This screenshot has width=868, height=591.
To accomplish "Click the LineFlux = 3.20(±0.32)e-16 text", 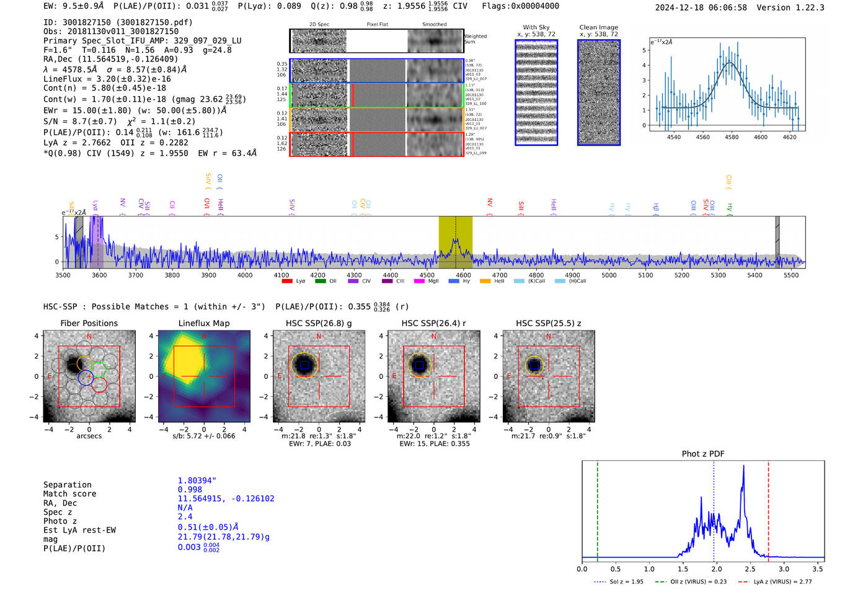I will click(x=107, y=79).
